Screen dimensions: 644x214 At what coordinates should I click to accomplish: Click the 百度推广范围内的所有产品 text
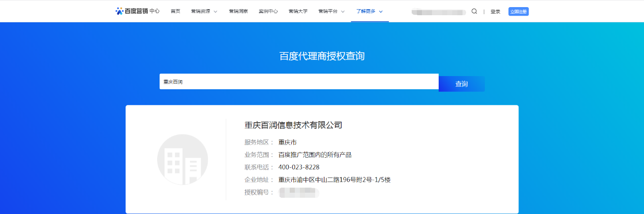(x=315, y=155)
